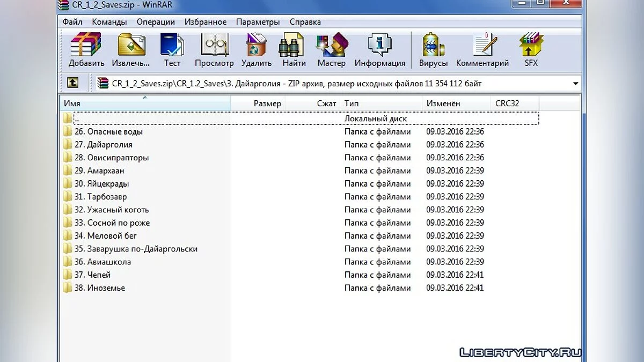
Task: Go up one folder level button
Action: [x=73, y=83]
